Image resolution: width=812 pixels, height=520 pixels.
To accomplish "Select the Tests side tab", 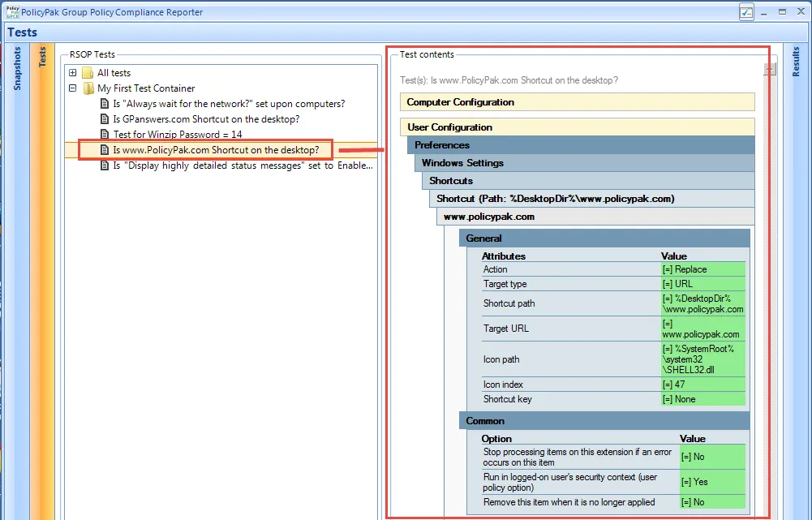I will 42,57.
